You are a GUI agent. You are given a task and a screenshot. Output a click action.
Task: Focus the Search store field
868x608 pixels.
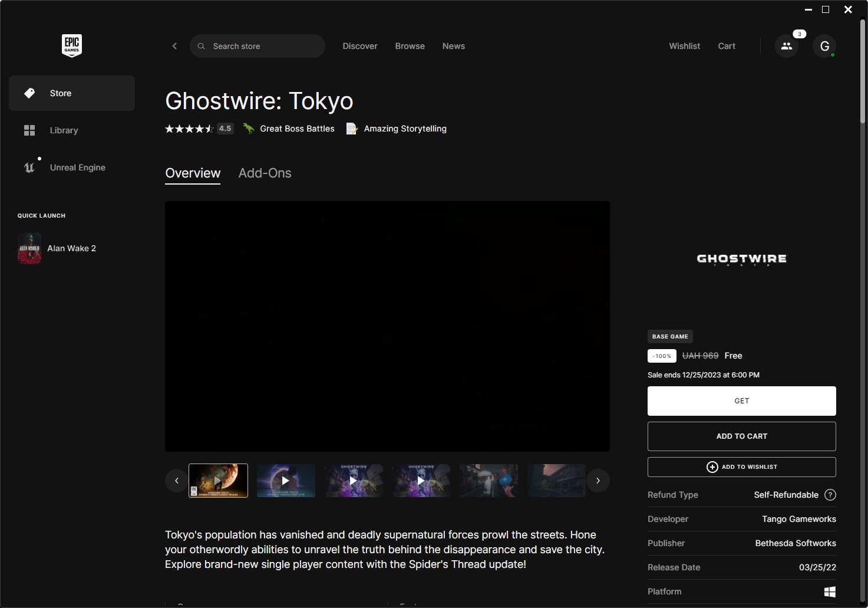pyautogui.click(x=258, y=46)
